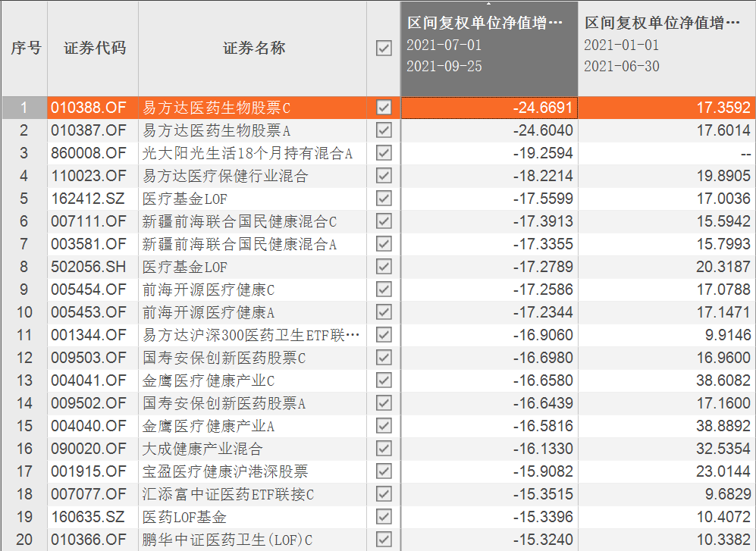Toggle the checkbox for 001915.OF
Viewport: 756px width, 551px height.
[x=384, y=471]
